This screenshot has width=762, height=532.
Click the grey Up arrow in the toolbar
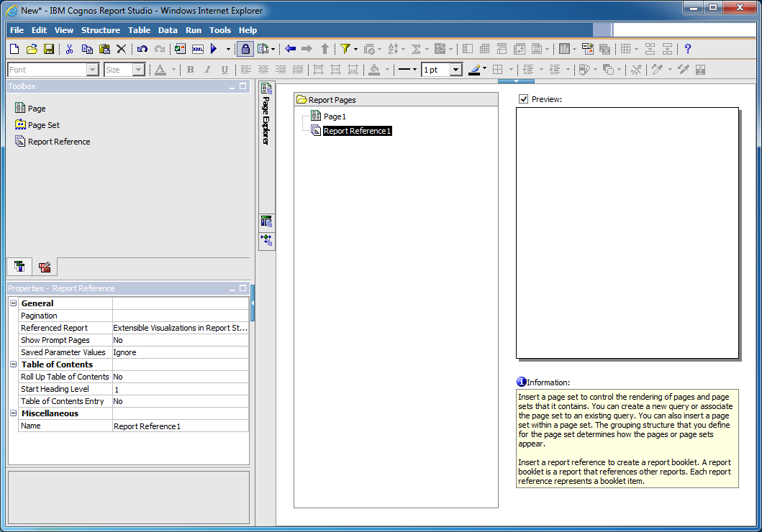click(325, 49)
